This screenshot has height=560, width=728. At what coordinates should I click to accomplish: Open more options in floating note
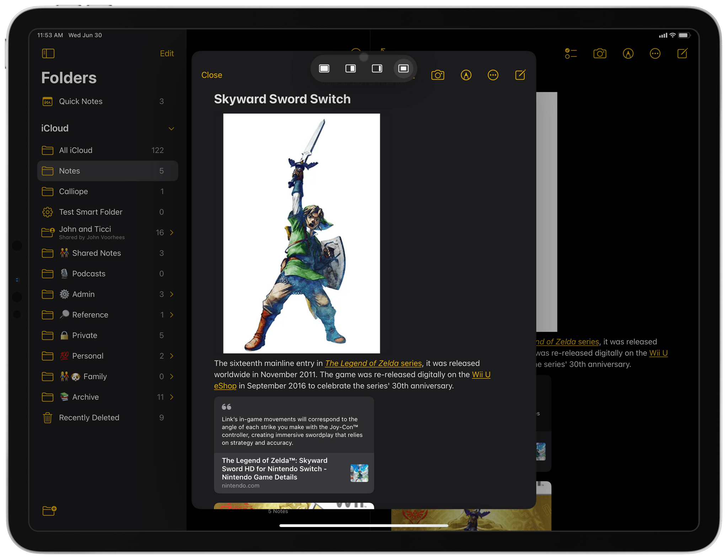click(x=493, y=75)
